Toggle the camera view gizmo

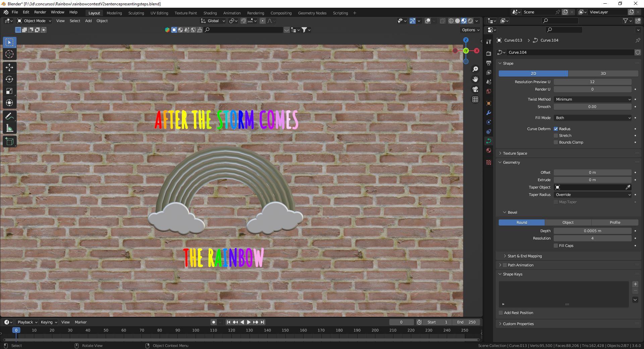[475, 89]
